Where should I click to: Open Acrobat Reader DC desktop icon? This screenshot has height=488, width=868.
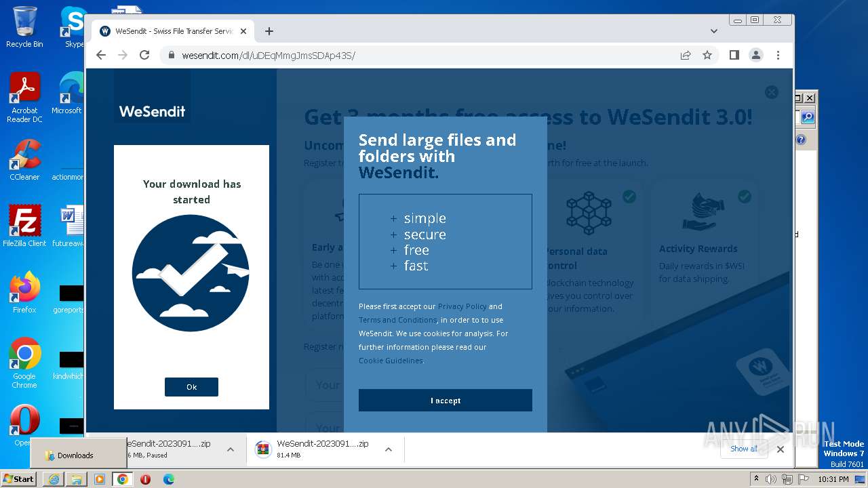(x=24, y=98)
